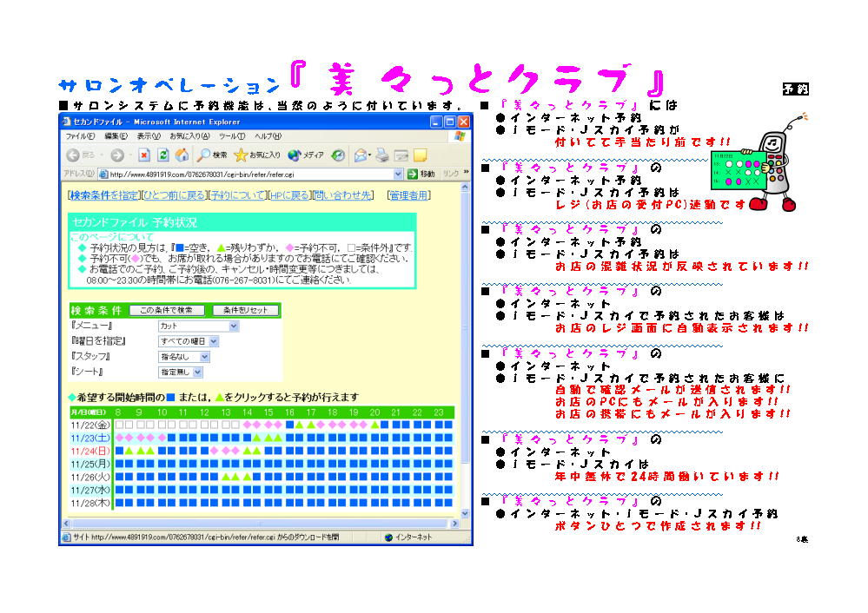Open the シート dropdown showing 指定無し
Viewport: 868px width, 613px height.
pyautogui.click(x=181, y=372)
